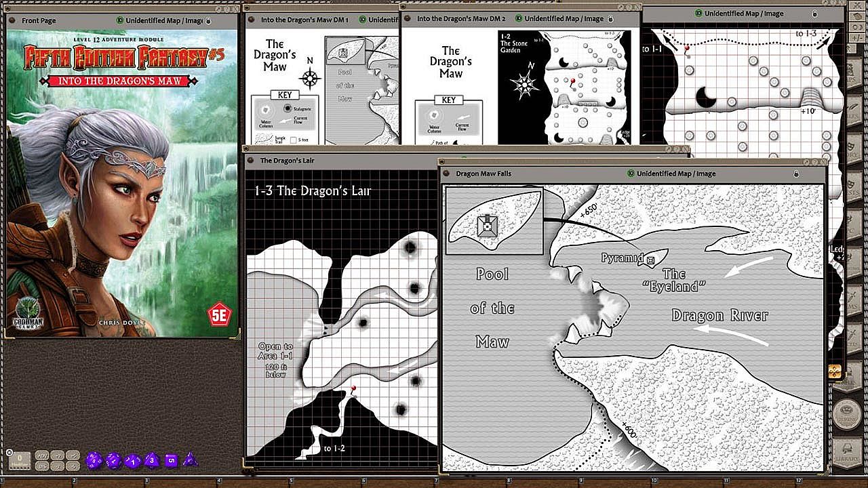Click the Modifier box showing 0
Screen dimensions: 868x488
pos(20,460)
